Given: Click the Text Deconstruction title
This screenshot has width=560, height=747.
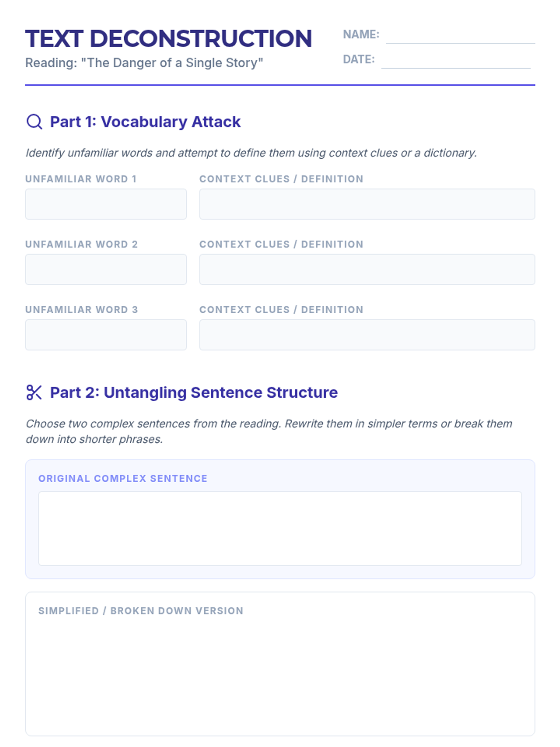Looking at the screenshot, I should (x=168, y=39).
